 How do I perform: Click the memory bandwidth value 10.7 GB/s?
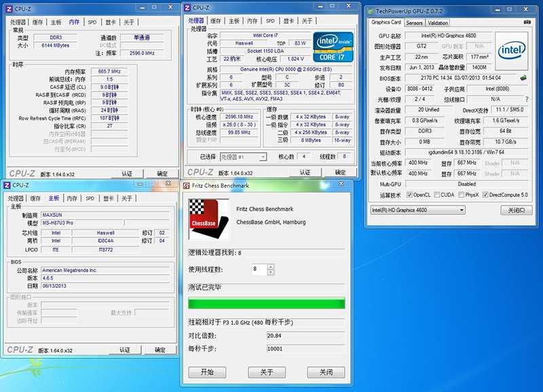click(x=506, y=142)
